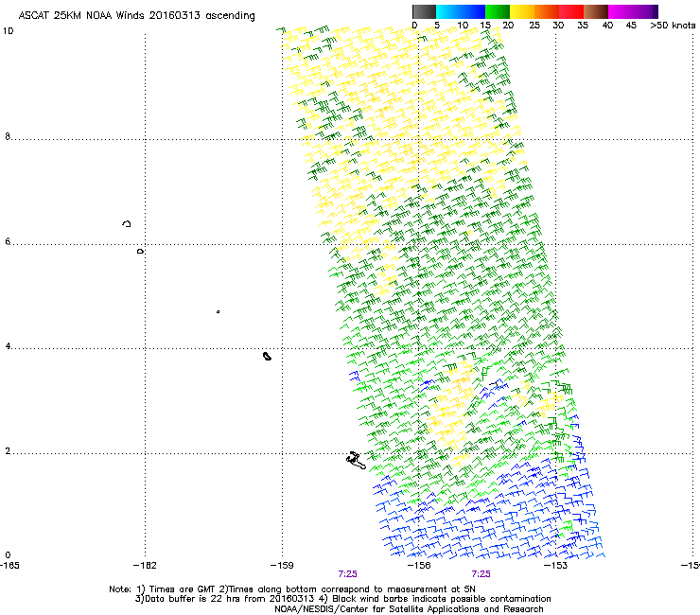This screenshot has width=700, height=615.
Task: Click the note 'Black wind barbs indicate possible contamination'
Action: pyautogui.click(x=442, y=599)
